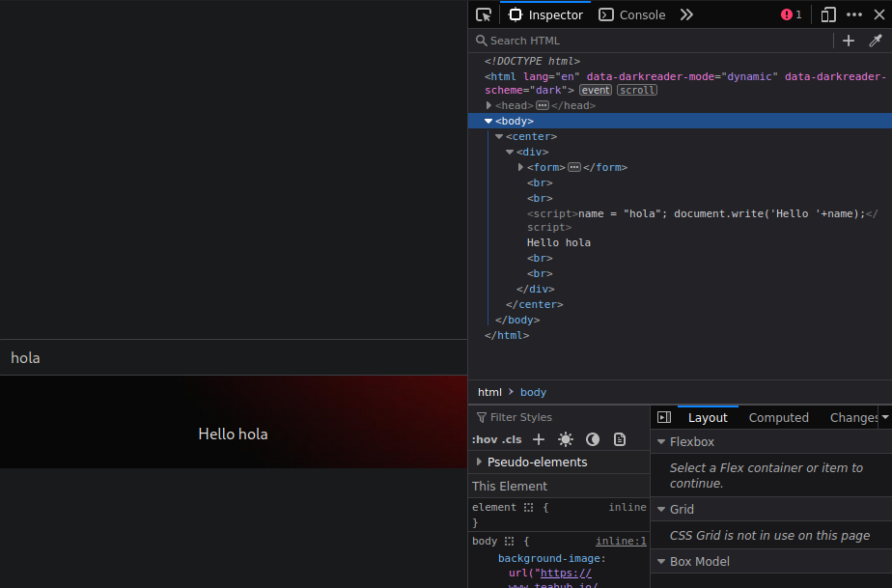
Task: Click the eyedropper color grabber icon
Action: pos(876,41)
